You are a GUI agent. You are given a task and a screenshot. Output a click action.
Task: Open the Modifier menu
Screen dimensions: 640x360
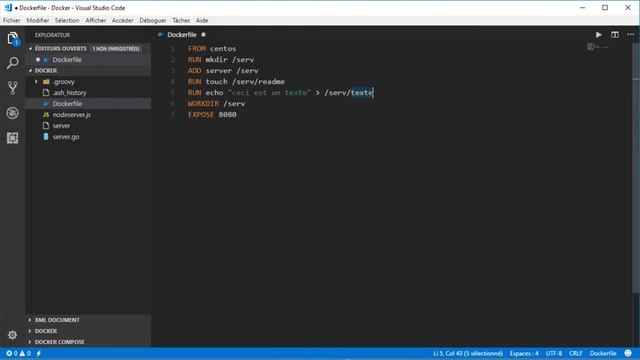point(38,20)
